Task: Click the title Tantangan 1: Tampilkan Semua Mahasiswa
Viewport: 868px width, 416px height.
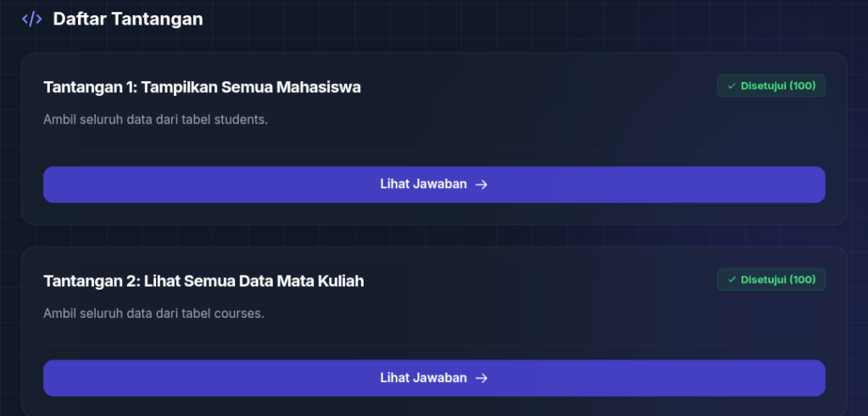Action: 202,87
